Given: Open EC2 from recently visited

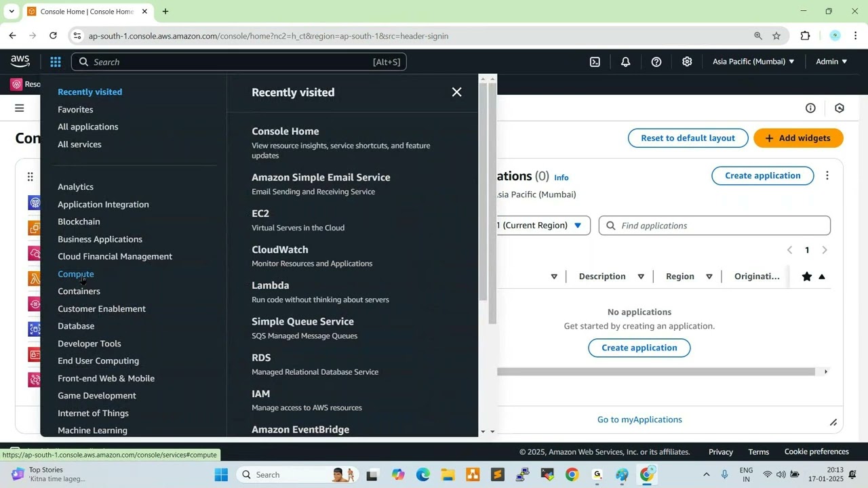Looking at the screenshot, I should point(260,213).
